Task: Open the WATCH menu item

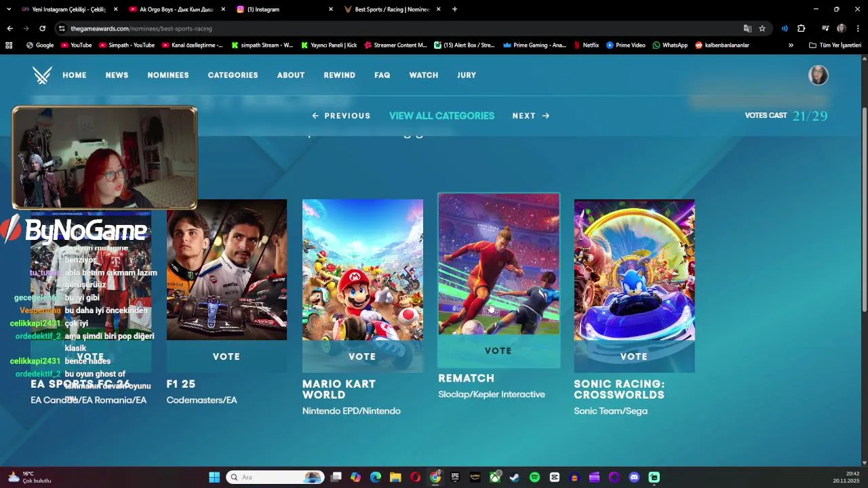Action: [x=424, y=75]
